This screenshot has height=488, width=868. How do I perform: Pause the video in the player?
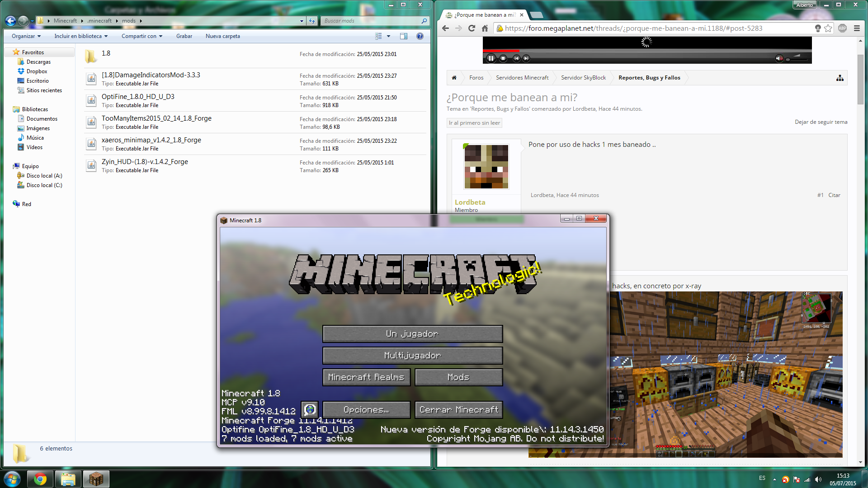point(491,58)
